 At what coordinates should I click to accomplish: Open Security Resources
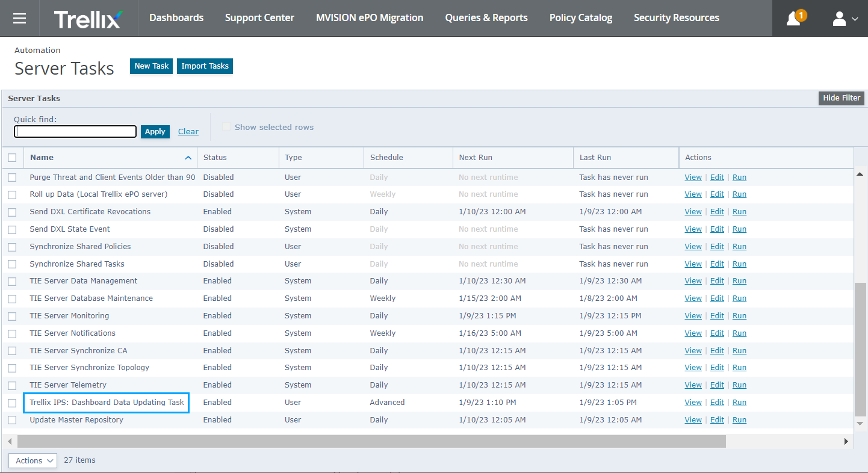[677, 18]
